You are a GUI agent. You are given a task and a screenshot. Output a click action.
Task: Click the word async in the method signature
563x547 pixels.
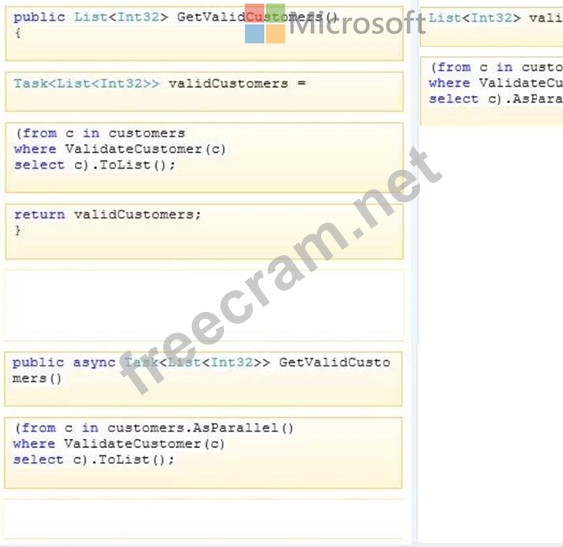[94, 363]
